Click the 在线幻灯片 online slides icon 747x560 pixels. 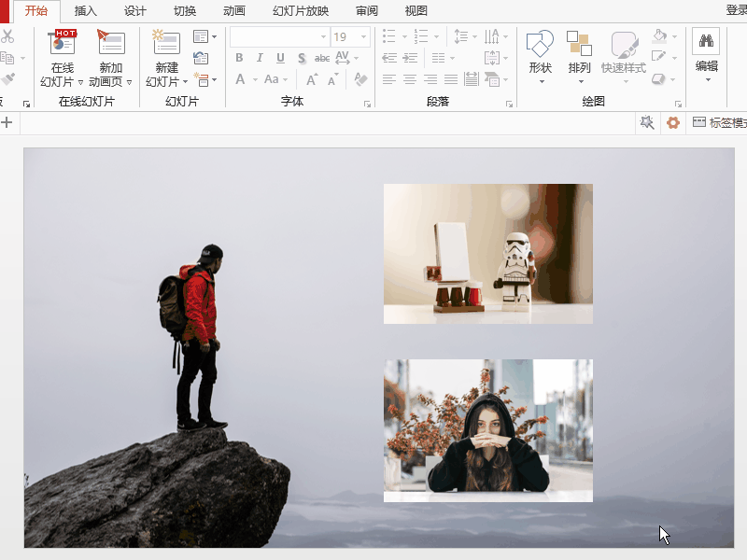[63, 43]
